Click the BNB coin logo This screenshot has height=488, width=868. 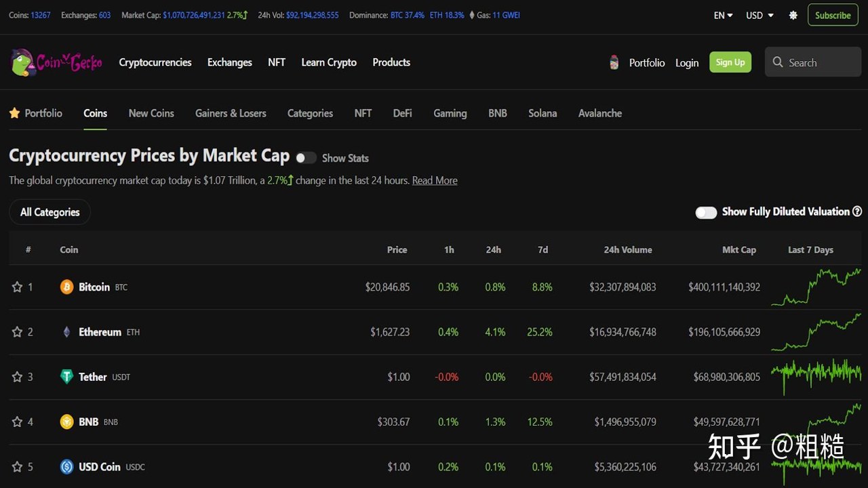tap(66, 422)
